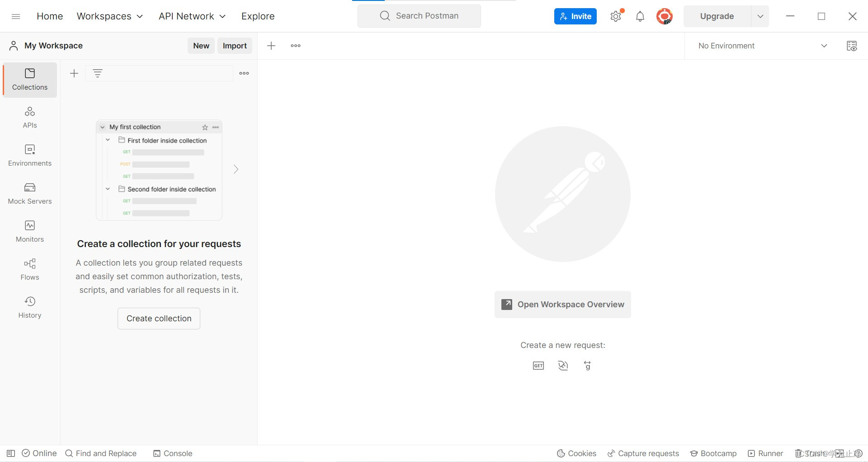Open Bootcamp

tap(713, 453)
